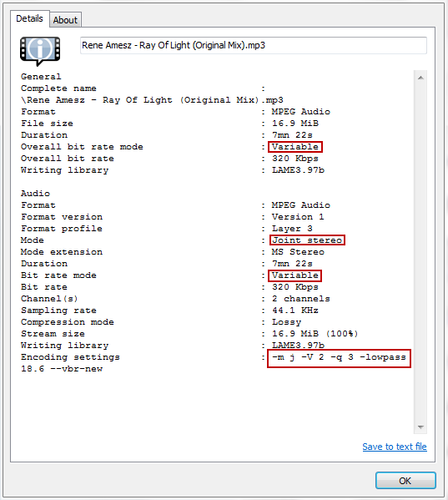
Task: Open the Save to text file link
Action: pos(395,447)
